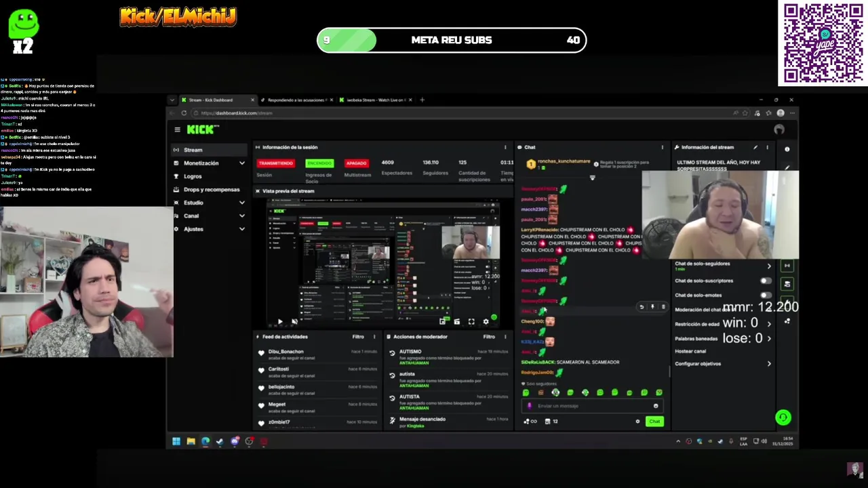Open the Chat panel options menu
The width and height of the screenshot is (868, 488).
[x=663, y=147]
